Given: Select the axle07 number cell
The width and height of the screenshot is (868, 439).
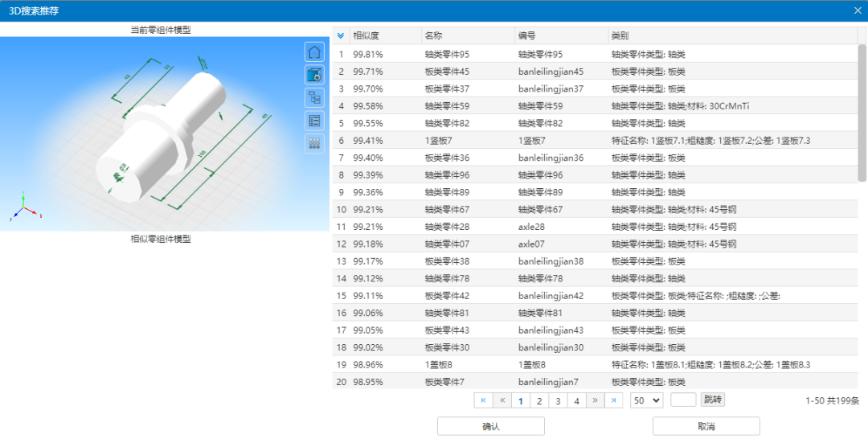Looking at the screenshot, I should (561, 244).
